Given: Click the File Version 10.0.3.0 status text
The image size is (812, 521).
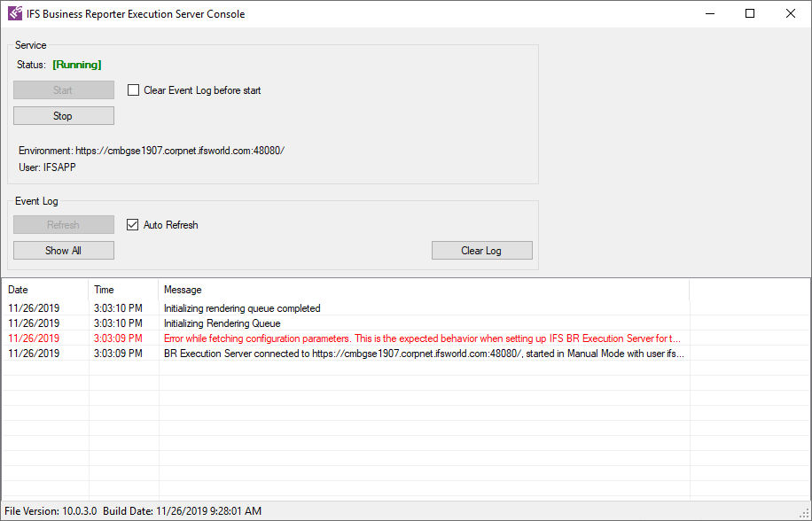Looking at the screenshot, I should [51, 511].
